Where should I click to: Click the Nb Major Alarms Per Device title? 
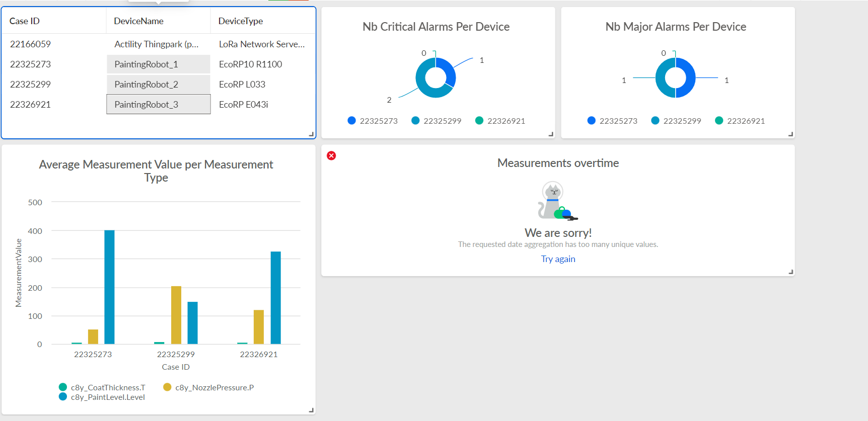pos(676,27)
